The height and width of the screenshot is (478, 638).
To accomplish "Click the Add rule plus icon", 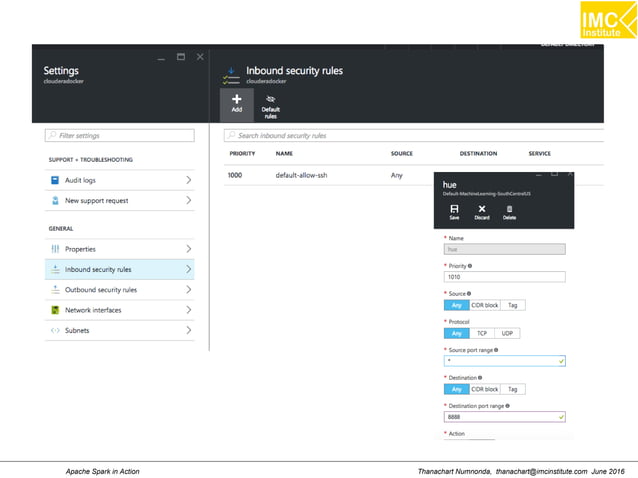I will pyautogui.click(x=237, y=100).
